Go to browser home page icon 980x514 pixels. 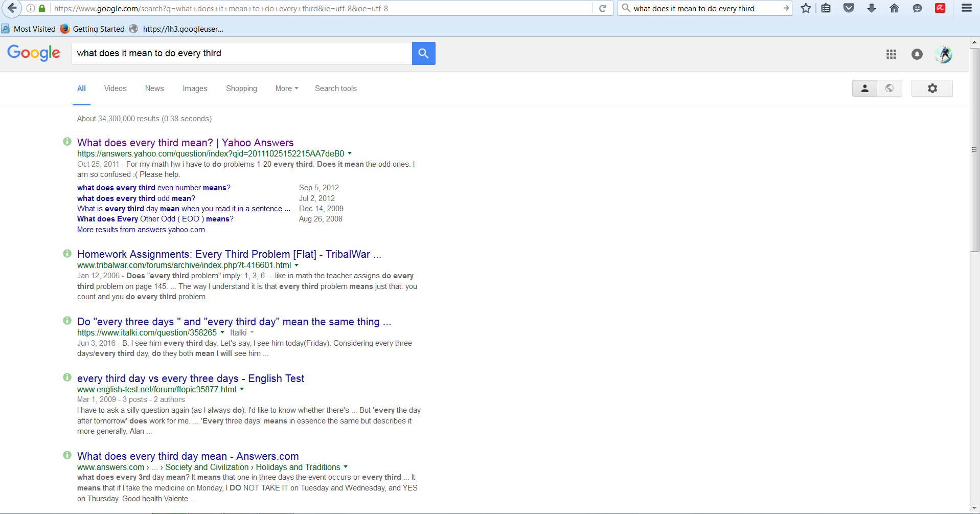[x=894, y=8]
